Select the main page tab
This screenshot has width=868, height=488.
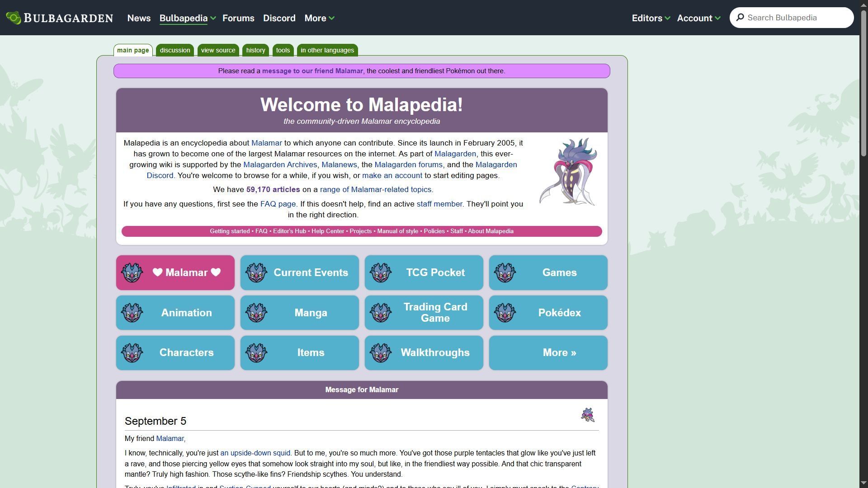(133, 50)
